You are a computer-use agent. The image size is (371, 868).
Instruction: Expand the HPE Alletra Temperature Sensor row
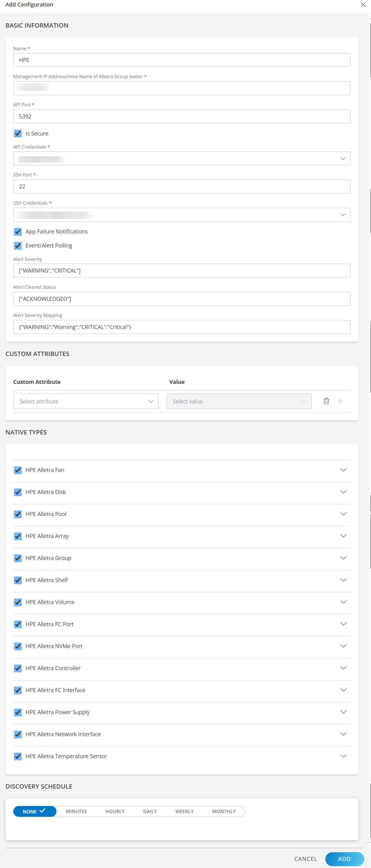pos(343,756)
